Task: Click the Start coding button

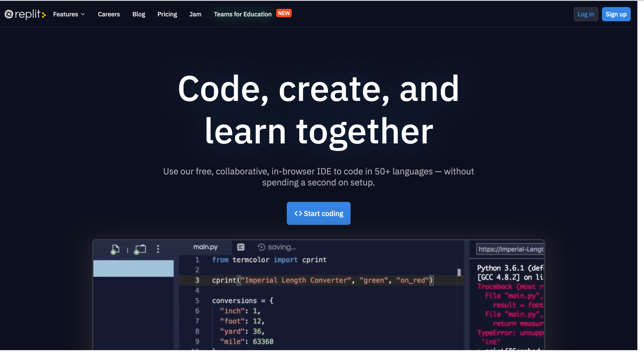Action: [318, 213]
